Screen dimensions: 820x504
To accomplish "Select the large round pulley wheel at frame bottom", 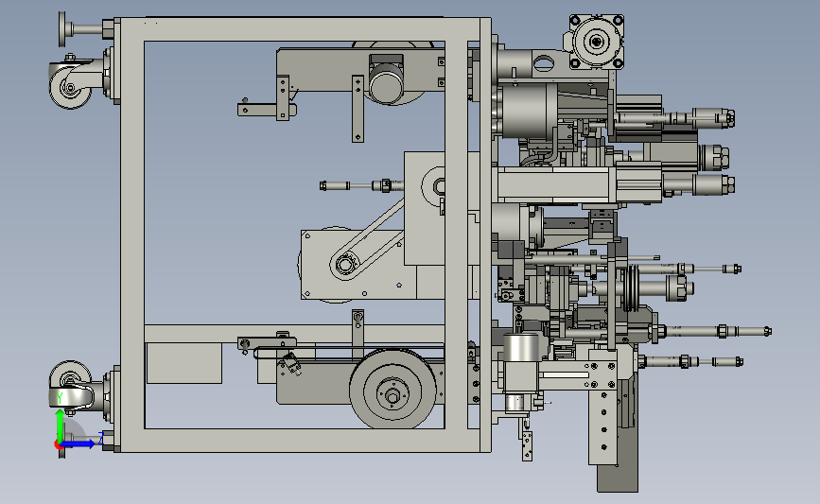I will [393, 389].
